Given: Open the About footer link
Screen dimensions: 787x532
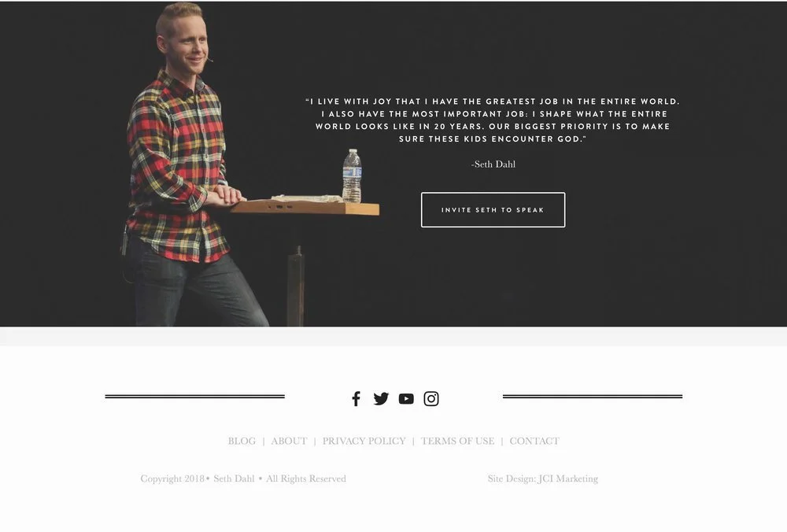Looking at the screenshot, I should coord(289,441).
